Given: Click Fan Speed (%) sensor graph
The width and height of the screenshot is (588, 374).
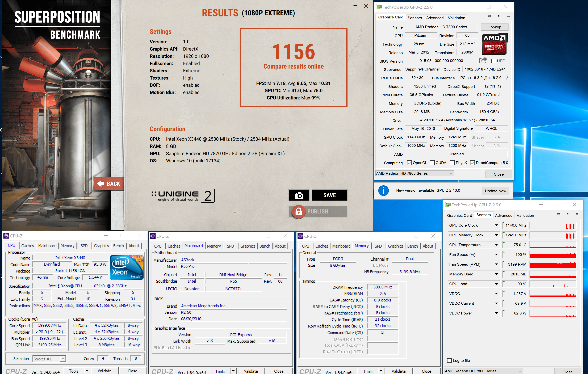Looking at the screenshot, I should (553, 254).
